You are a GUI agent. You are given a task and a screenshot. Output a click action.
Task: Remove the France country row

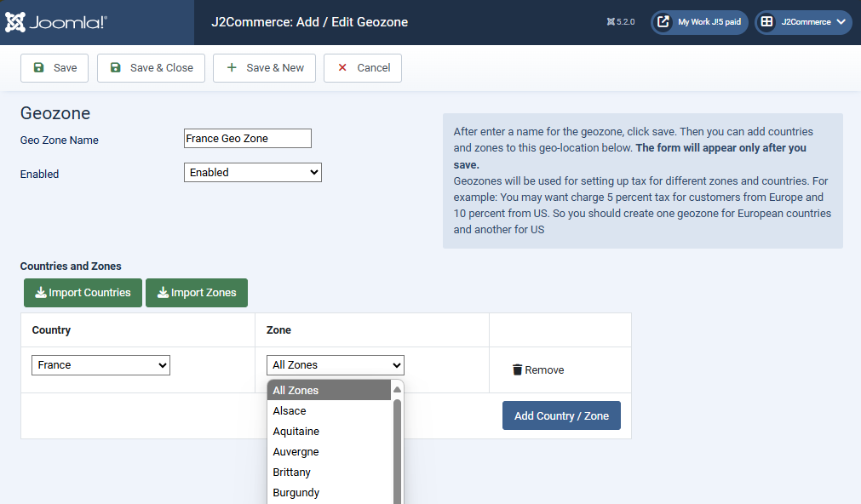pyautogui.click(x=538, y=370)
